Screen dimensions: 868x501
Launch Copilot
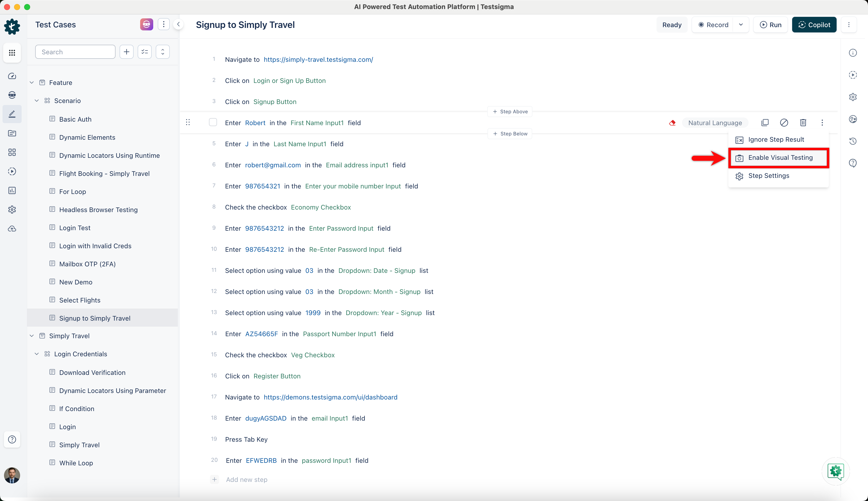(814, 25)
